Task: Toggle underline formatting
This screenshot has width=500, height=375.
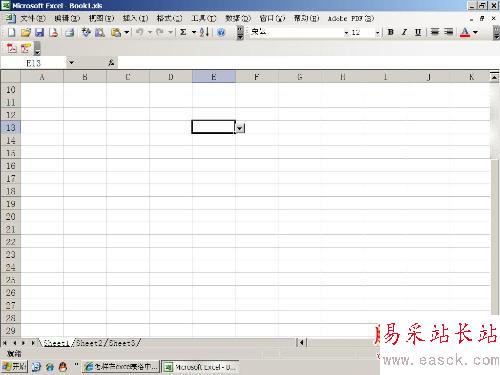Action: click(x=418, y=32)
